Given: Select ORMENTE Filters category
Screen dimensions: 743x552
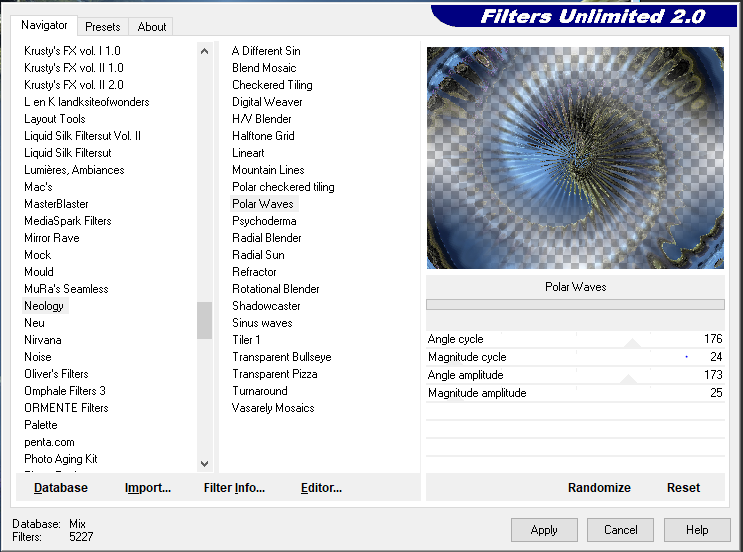Looking at the screenshot, I should pos(66,408).
